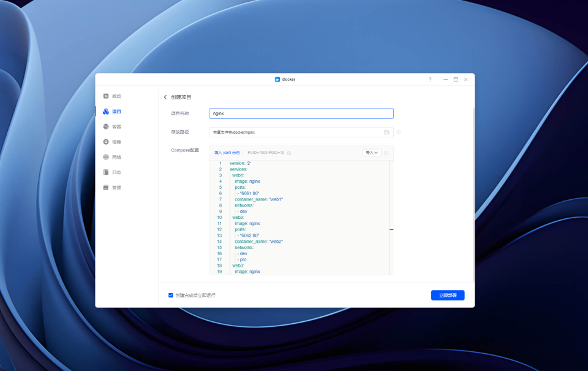Open the 容器 container icon in sidebar
Image resolution: width=588 pixels, height=371 pixels.
click(106, 126)
